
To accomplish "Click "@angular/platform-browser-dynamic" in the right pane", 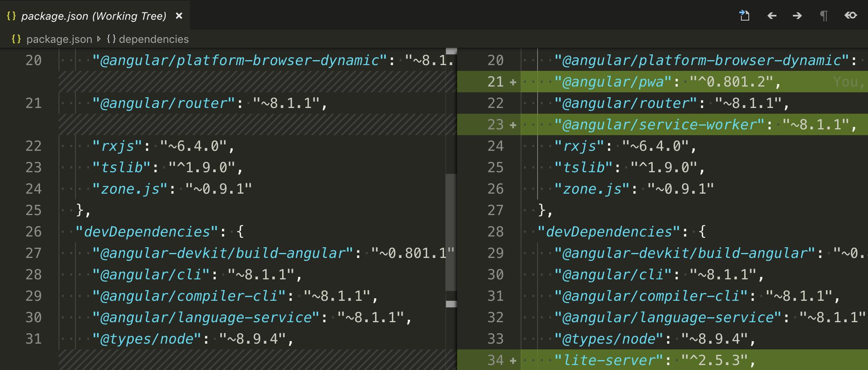I will pos(702,60).
